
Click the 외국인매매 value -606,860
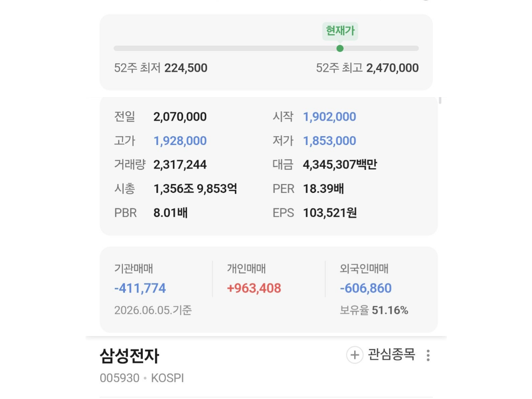[366, 289]
